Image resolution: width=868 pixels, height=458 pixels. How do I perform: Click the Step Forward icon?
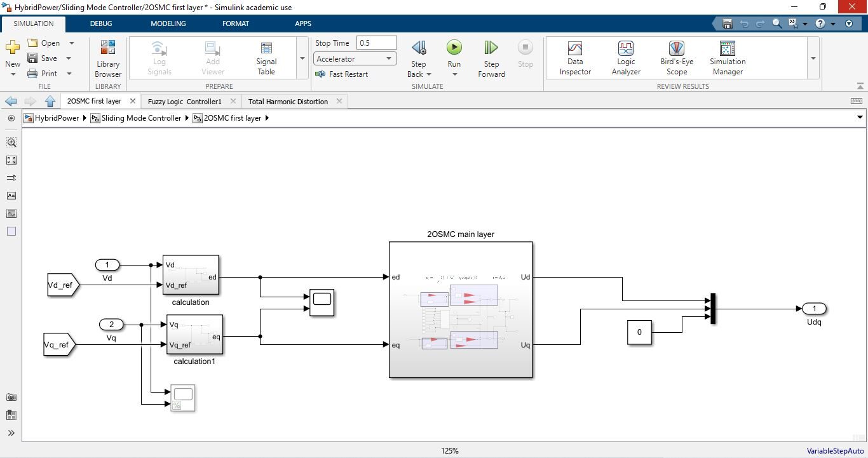(491, 48)
